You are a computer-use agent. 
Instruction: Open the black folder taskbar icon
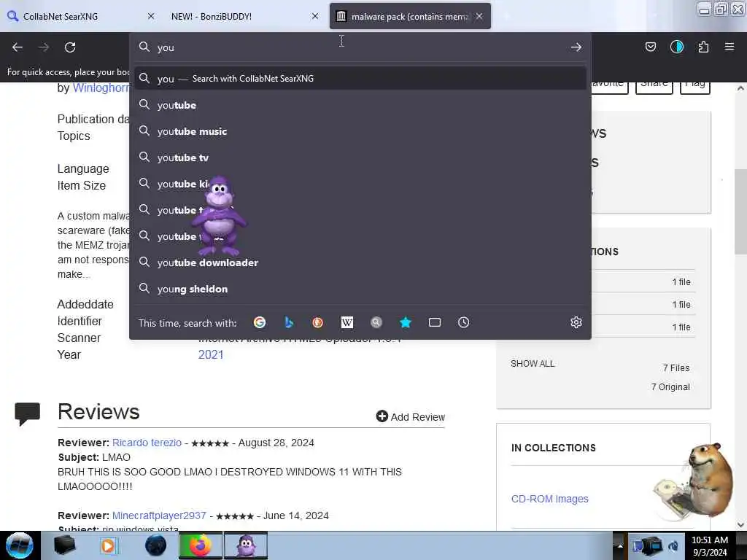point(64,545)
